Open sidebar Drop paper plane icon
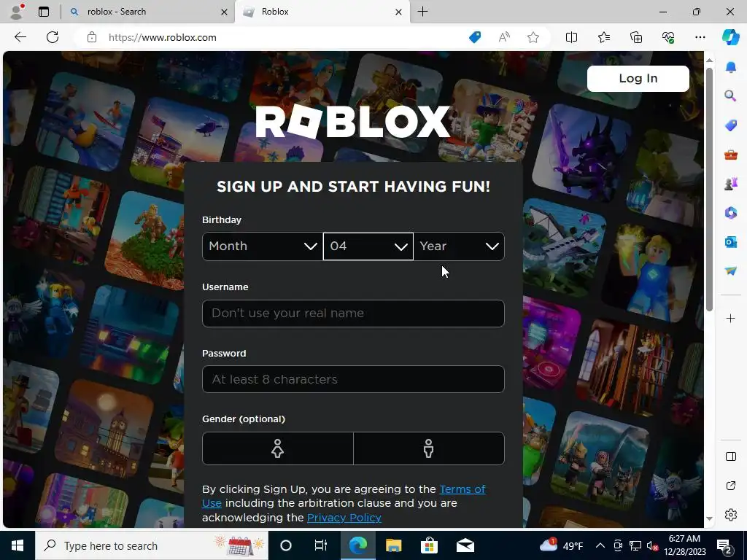This screenshot has height=560, width=747. coord(731,271)
